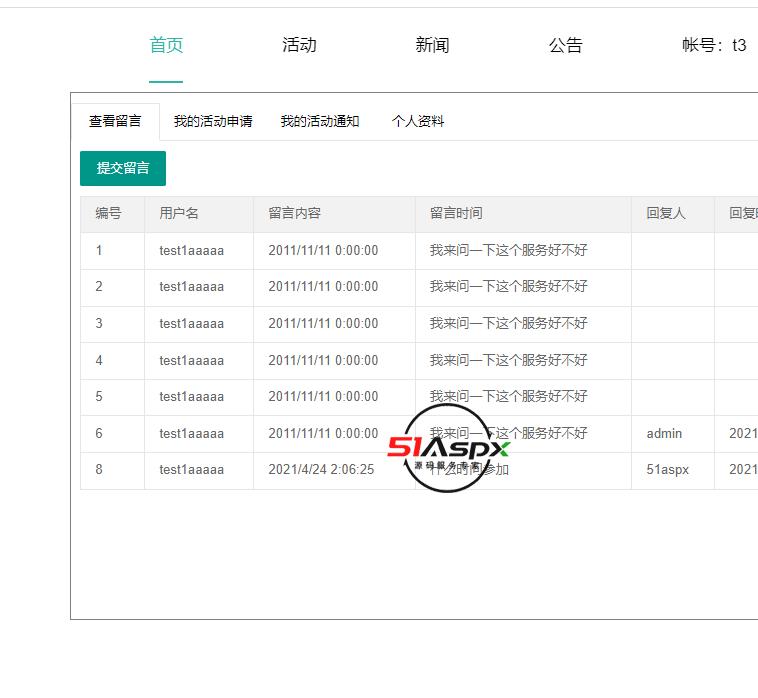Select row number 4 cell
Screen dimensions: 758x698
112,361
